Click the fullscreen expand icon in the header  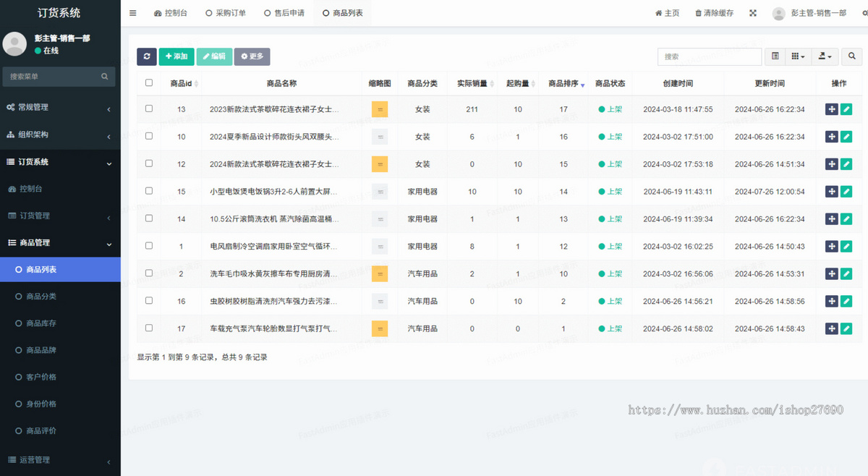(x=753, y=13)
